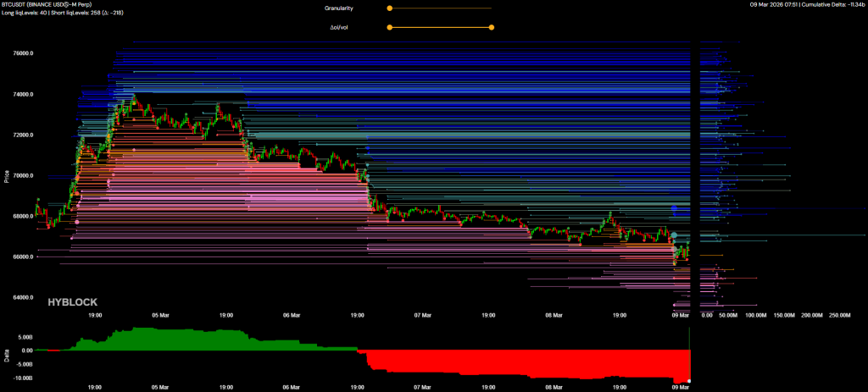
Task: Click the -10.00B delta axis label
Action: [x=21, y=378]
